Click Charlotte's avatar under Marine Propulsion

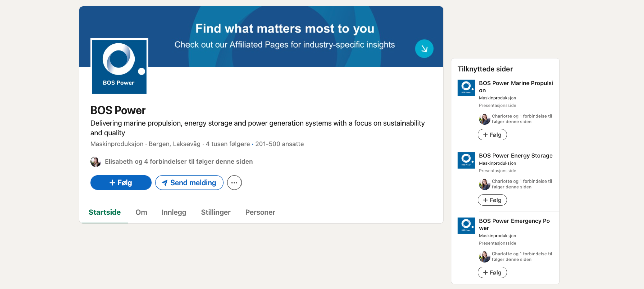[x=484, y=119]
